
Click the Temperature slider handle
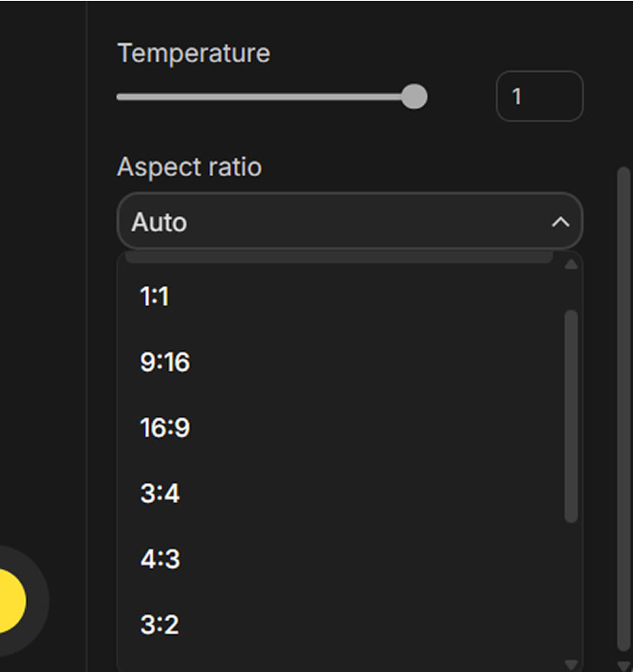point(414,96)
